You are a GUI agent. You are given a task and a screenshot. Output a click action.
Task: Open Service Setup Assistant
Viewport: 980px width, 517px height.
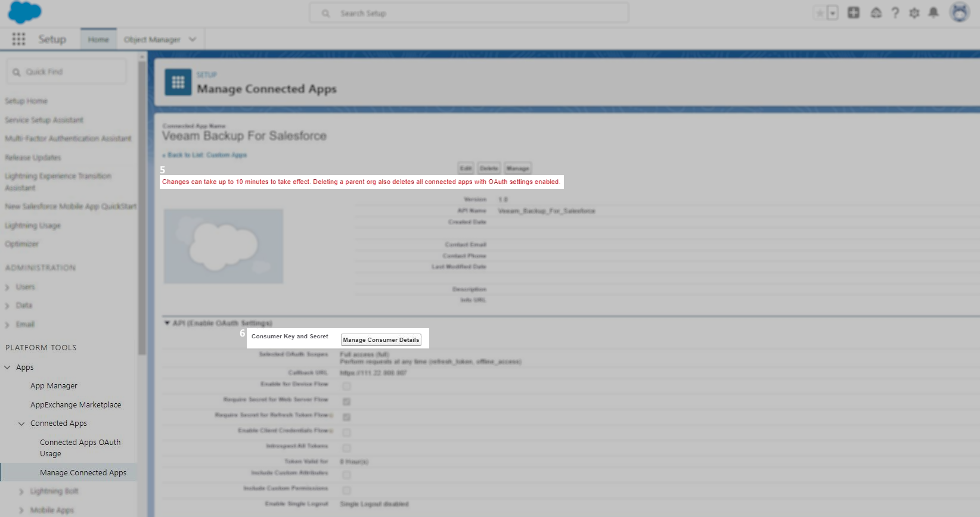[x=44, y=120]
